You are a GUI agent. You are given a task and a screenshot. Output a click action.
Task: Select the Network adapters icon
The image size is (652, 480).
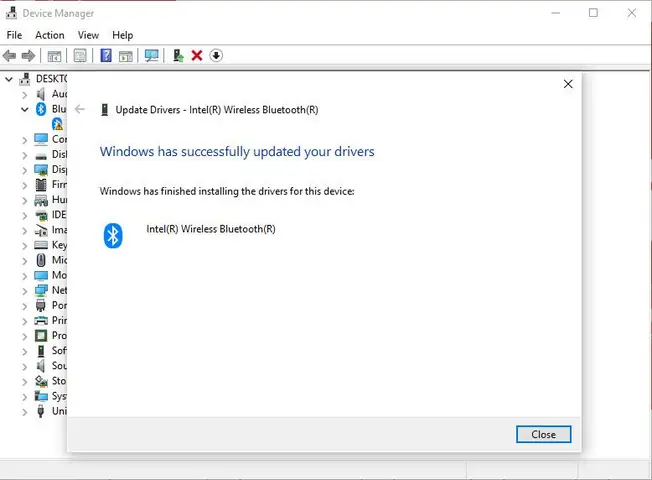pyautogui.click(x=41, y=290)
